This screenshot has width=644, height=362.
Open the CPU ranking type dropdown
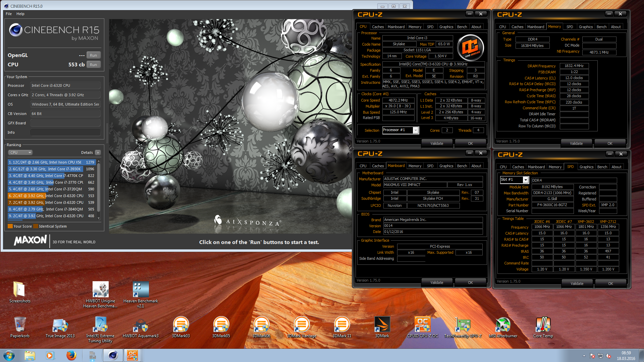(x=20, y=153)
